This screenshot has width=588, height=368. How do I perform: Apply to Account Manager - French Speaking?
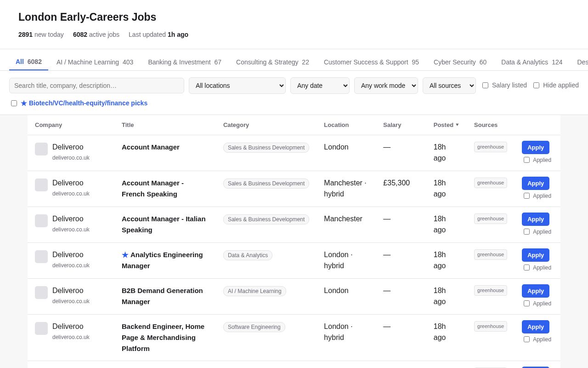point(536,183)
